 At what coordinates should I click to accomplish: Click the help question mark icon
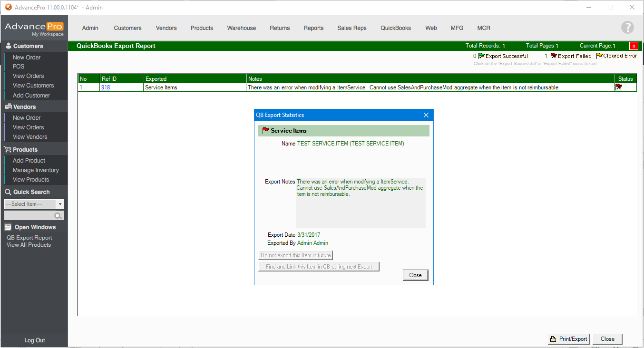[627, 28]
